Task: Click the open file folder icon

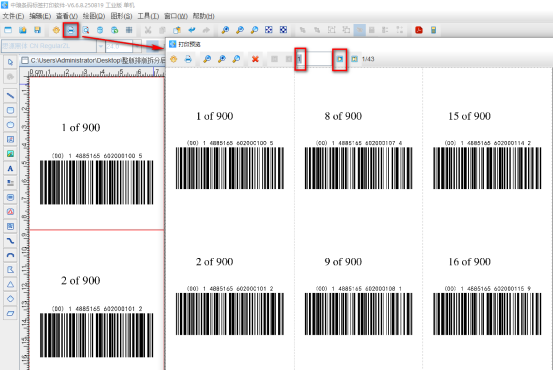Action: 23,30
